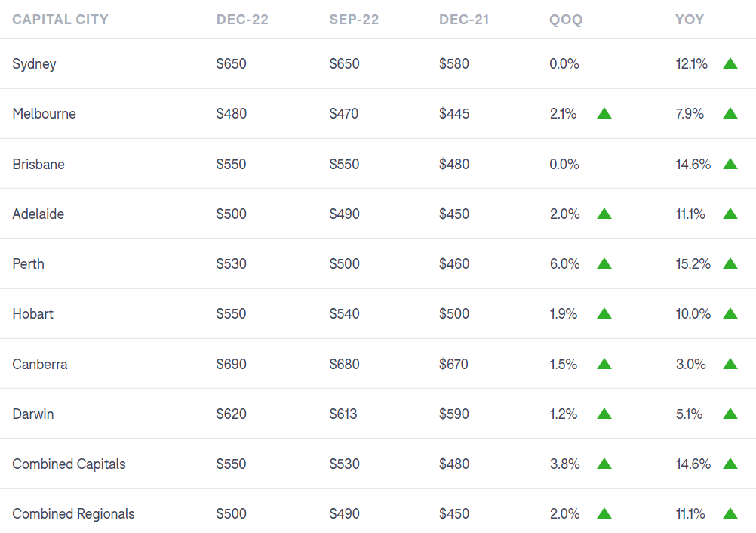Click the DEC-22 column header
756x533 pixels.
[x=241, y=20]
